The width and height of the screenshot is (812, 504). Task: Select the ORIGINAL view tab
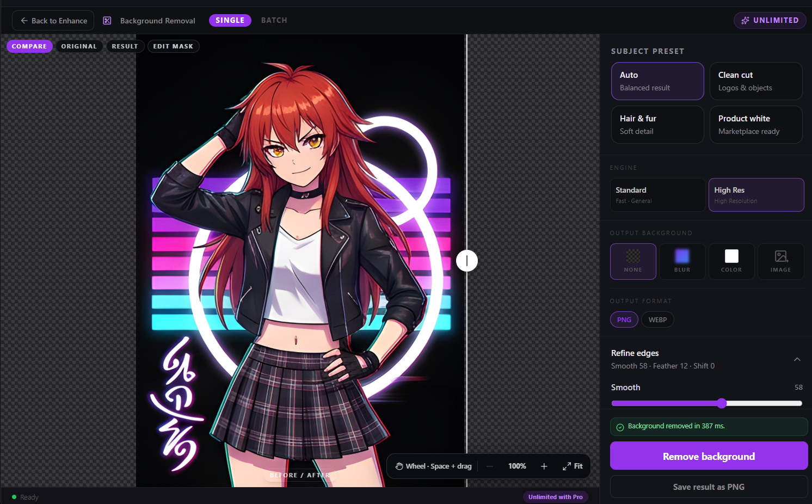(79, 46)
